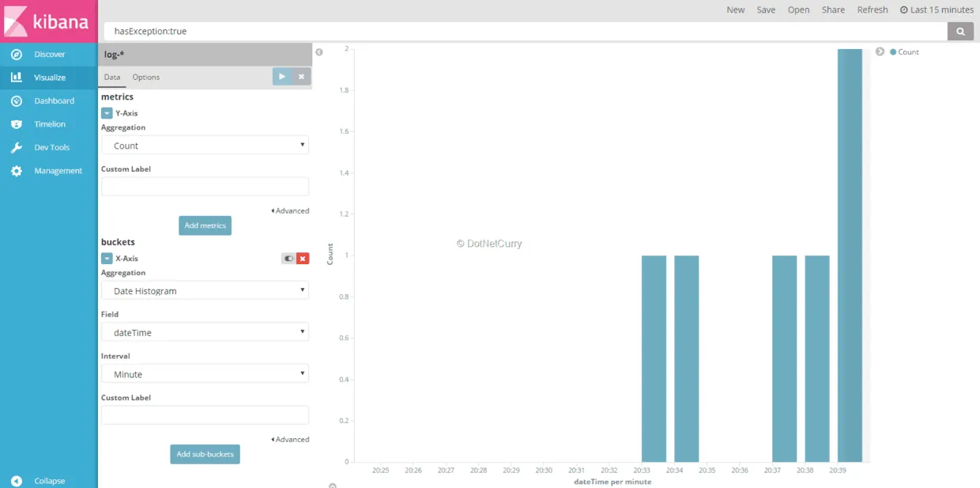The width and height of the screenshot is (980, 488).
Task: Click Save in the top menu
Action: tap(766, 10)
